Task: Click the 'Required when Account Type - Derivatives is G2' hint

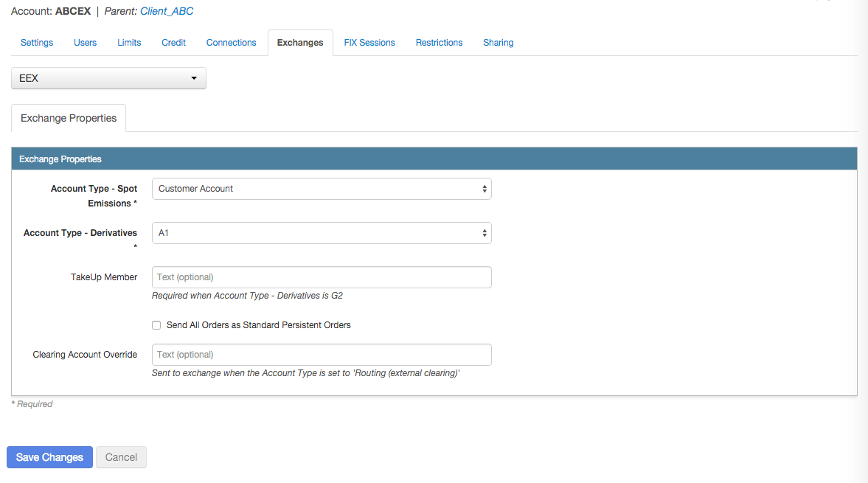Action: (247, 296)
